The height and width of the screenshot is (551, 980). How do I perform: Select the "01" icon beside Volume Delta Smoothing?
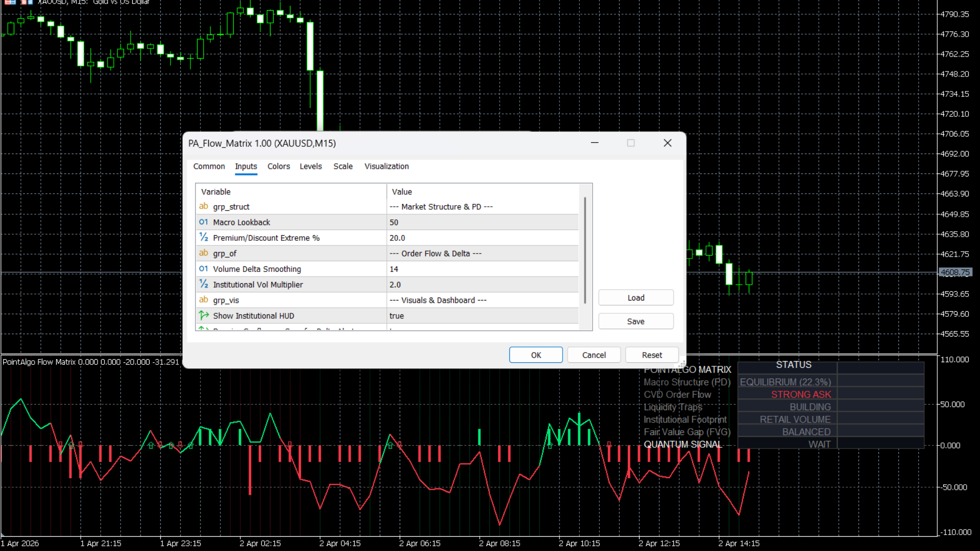click(x=204, y=269)
